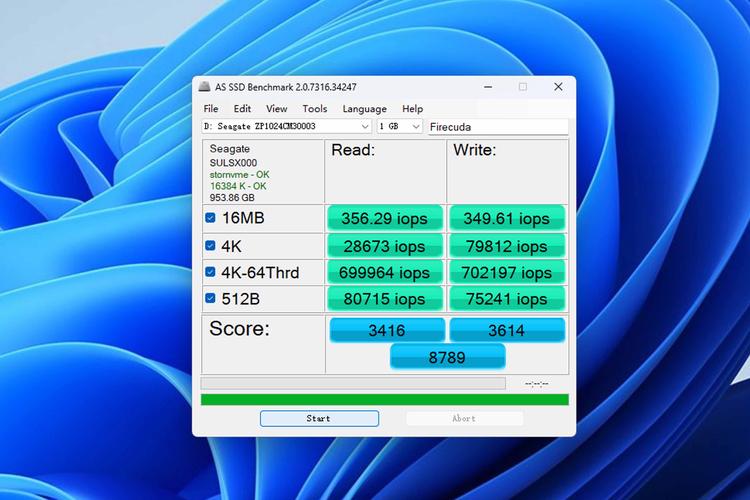Open the Help menu

[x=412, y=109]
